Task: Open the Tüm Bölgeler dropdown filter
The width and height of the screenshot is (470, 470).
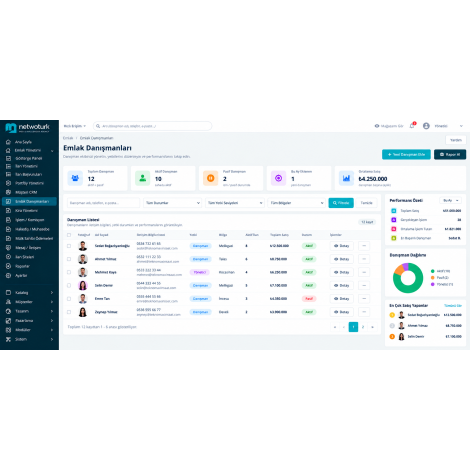Action: coord(297,203)
